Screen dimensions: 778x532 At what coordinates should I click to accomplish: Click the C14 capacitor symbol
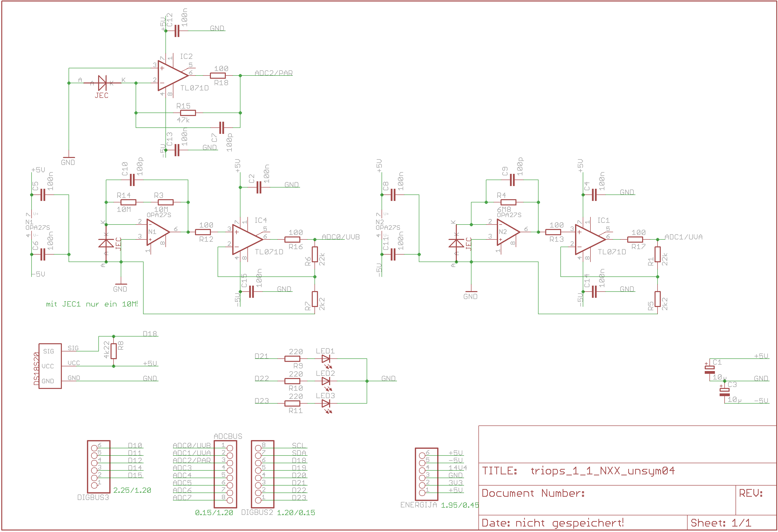point(594,292)
